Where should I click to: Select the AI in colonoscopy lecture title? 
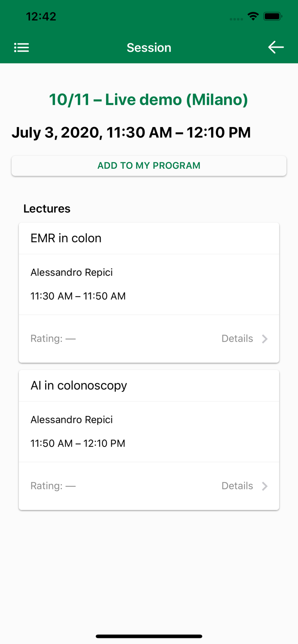pos(79,386)
